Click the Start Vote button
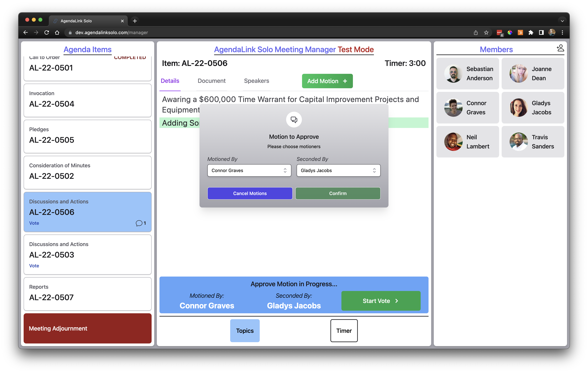This screenshot has height=373, width=588. point(381,301)
